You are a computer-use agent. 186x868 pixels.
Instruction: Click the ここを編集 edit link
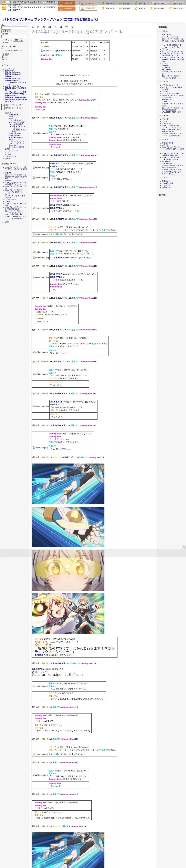162,195
